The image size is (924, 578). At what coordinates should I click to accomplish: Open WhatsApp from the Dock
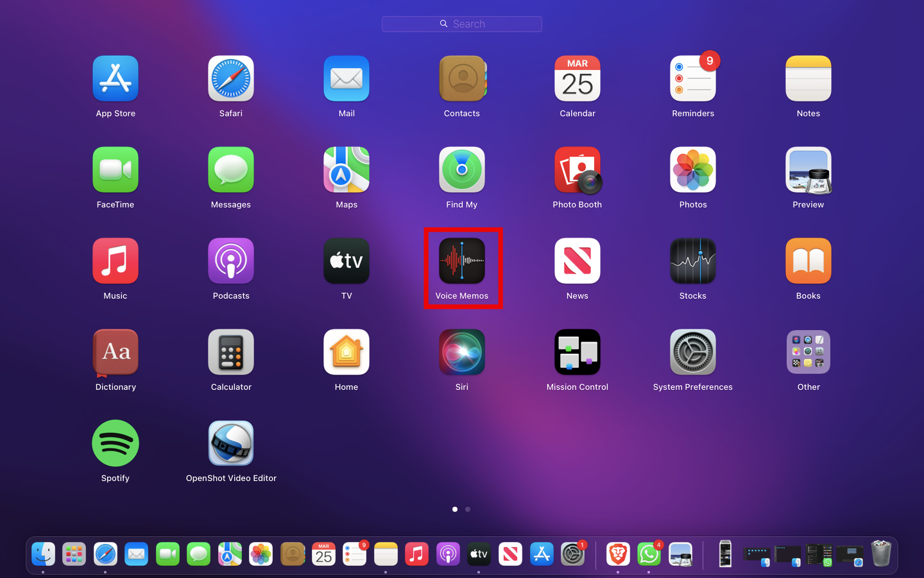649,554
